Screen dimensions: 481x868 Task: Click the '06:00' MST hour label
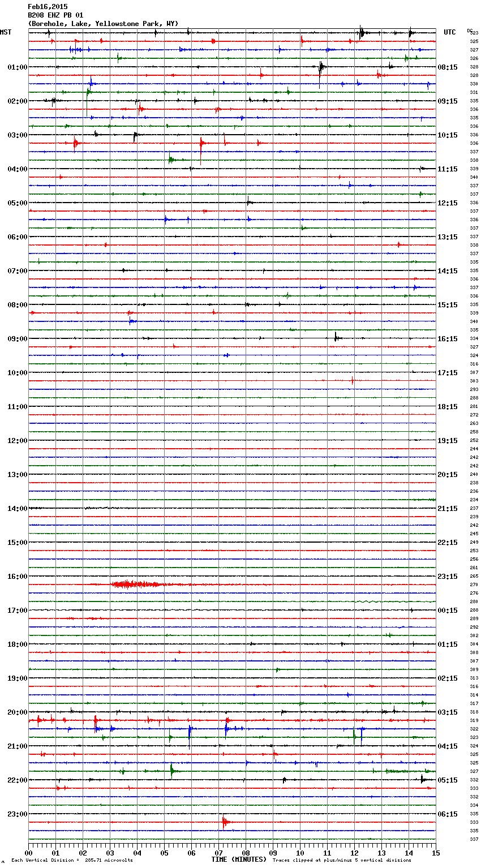[x=18, y=237]
